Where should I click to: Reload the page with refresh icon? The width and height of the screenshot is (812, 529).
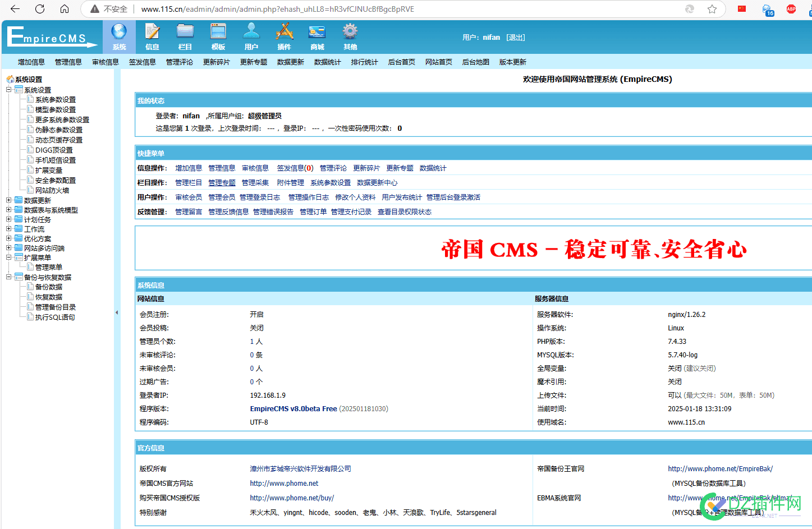tap(40, 9)
